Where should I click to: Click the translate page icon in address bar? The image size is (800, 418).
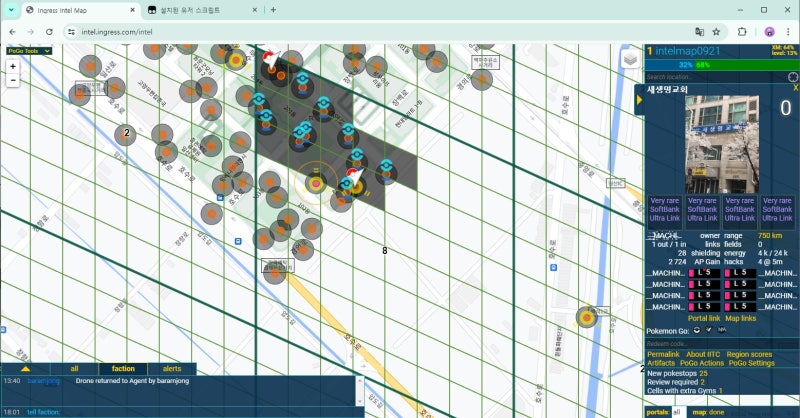click(699, 32)
